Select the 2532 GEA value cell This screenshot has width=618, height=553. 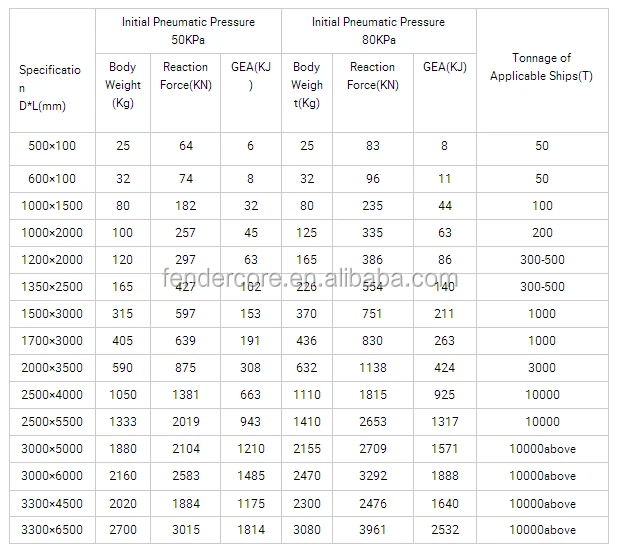pos(444,530)
